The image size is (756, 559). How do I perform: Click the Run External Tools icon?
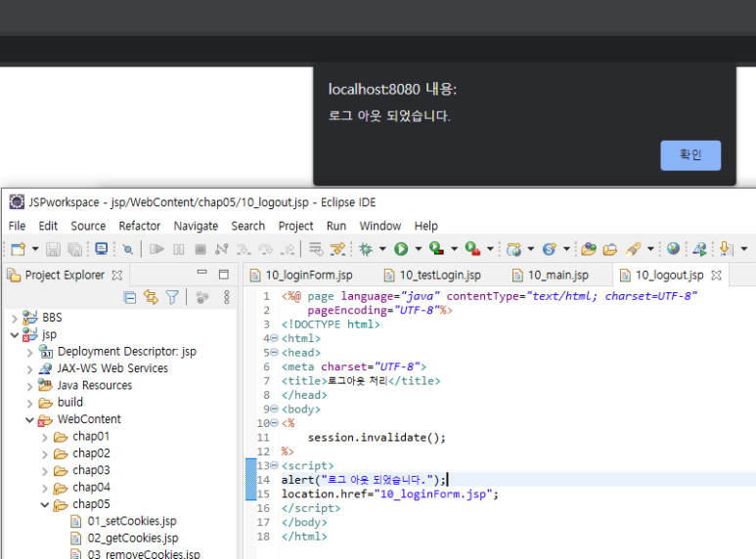(x=472, y=248)
